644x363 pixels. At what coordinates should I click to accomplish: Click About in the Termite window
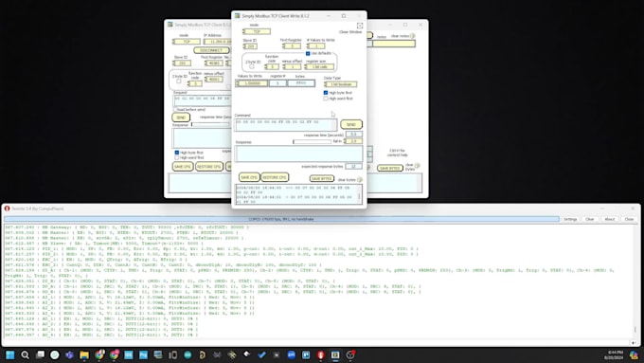point(610,219)
